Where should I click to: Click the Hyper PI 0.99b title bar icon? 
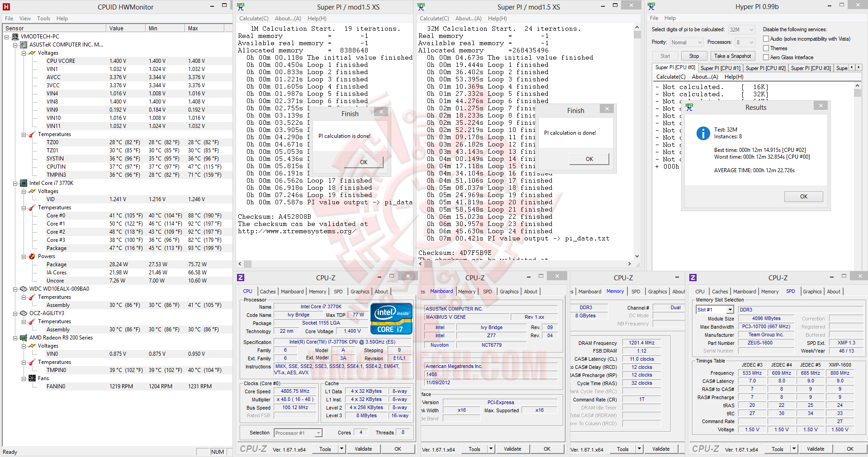tap(651, 6)
